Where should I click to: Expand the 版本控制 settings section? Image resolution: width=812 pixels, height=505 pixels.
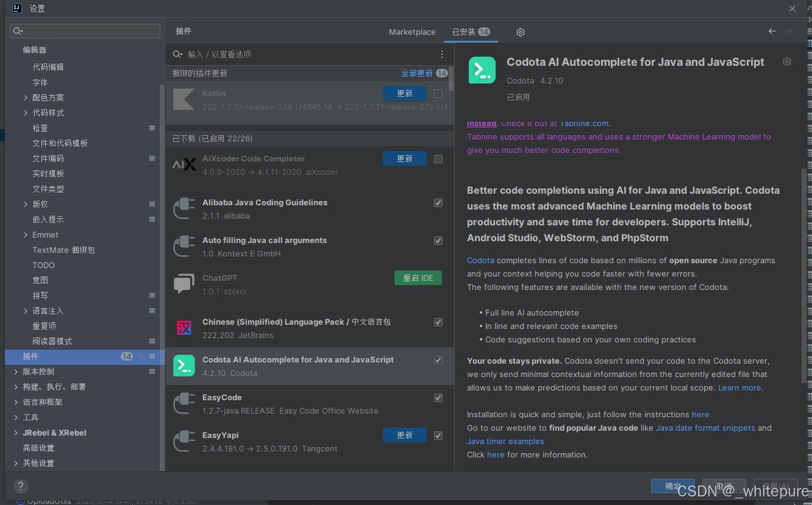point(16,372)
